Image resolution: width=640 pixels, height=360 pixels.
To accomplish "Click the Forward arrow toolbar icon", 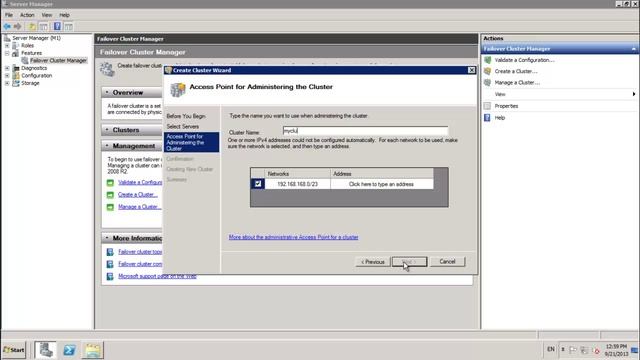I will click(17, 27).
